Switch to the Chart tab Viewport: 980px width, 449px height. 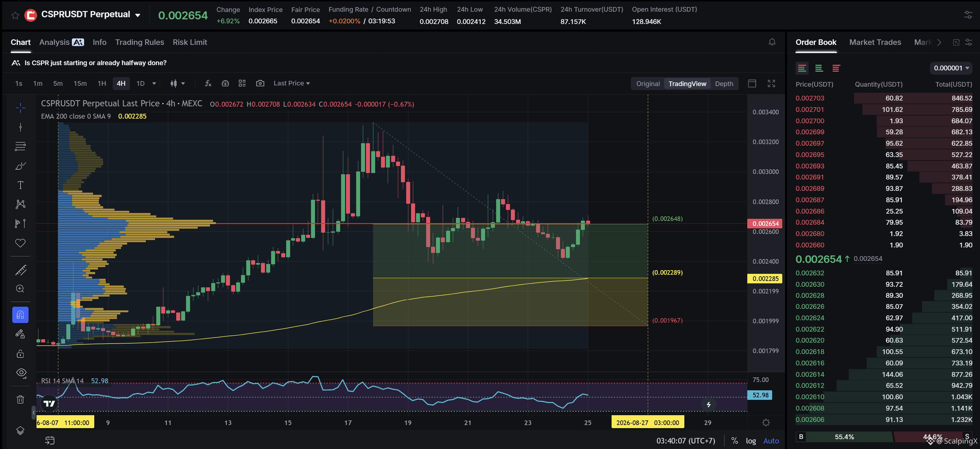(21, 42)
